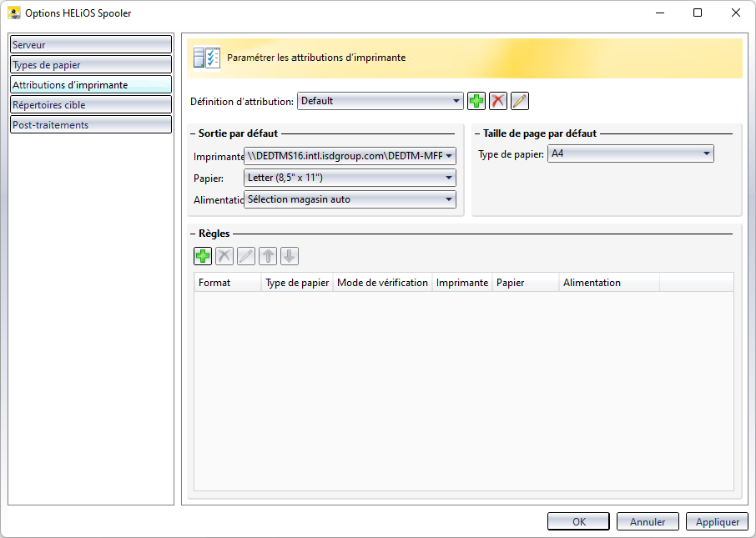Select the Post-traitements section

91,124
